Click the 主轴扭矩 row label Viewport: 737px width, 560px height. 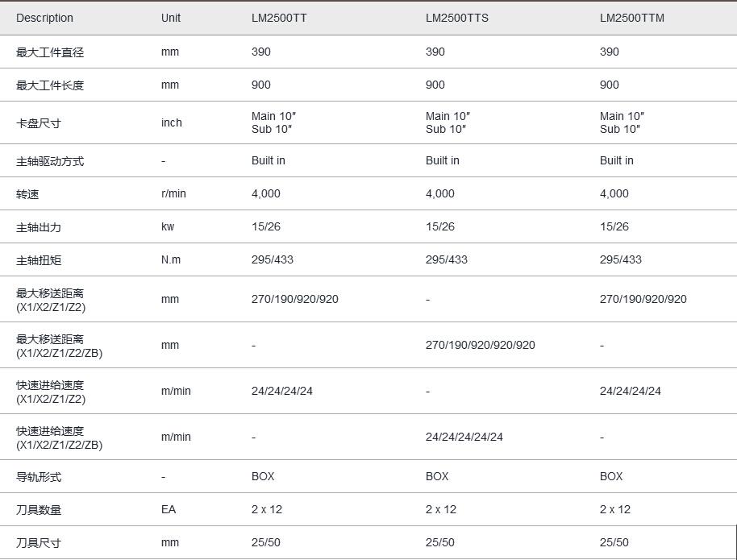tap(39, 260)
